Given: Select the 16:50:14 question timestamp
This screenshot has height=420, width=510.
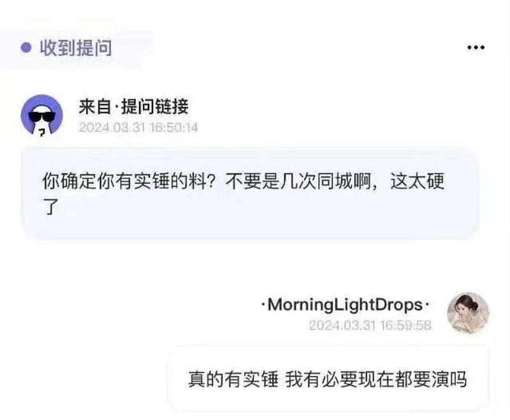Looking at the screenshot, I should click(173, 127).
